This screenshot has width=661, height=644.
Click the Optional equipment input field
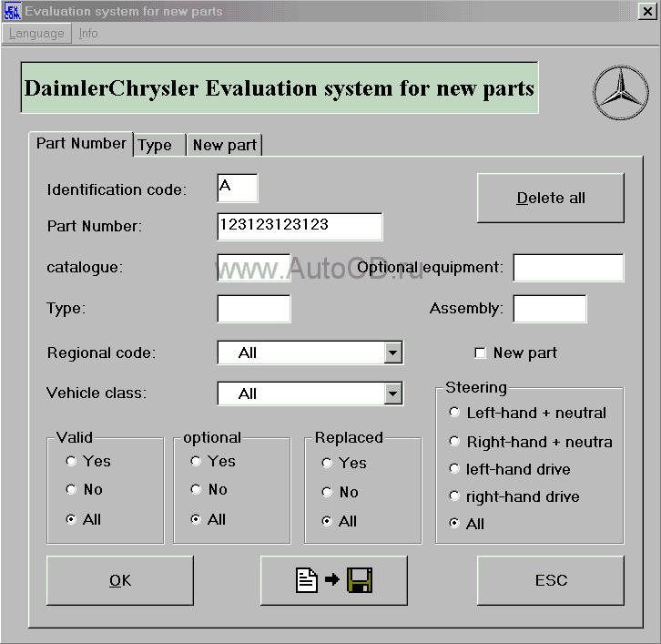click(x=568, y=268)
